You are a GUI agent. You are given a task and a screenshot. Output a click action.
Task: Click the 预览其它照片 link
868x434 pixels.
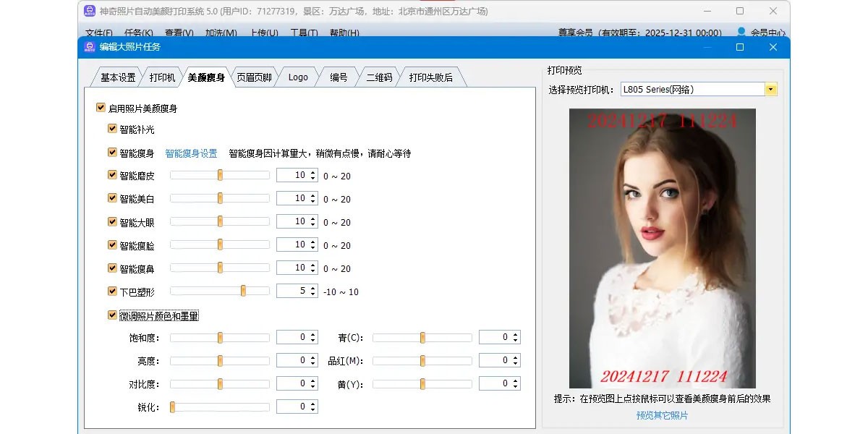(662, 415)
